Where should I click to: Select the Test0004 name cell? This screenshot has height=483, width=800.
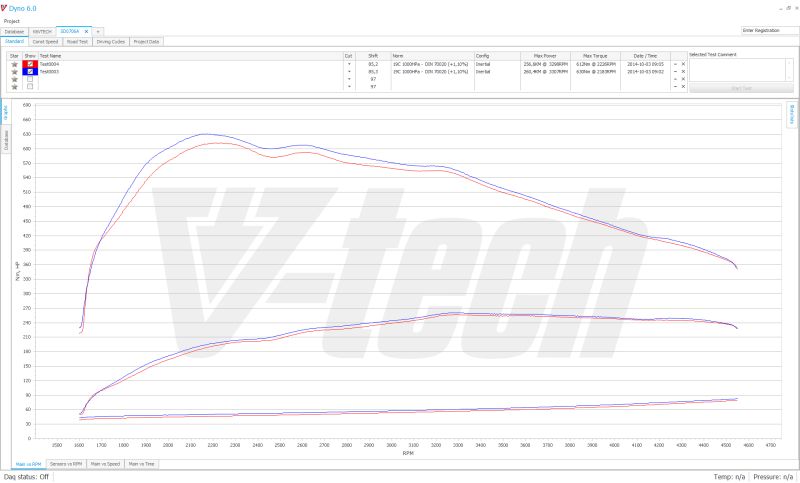point(190,64)
